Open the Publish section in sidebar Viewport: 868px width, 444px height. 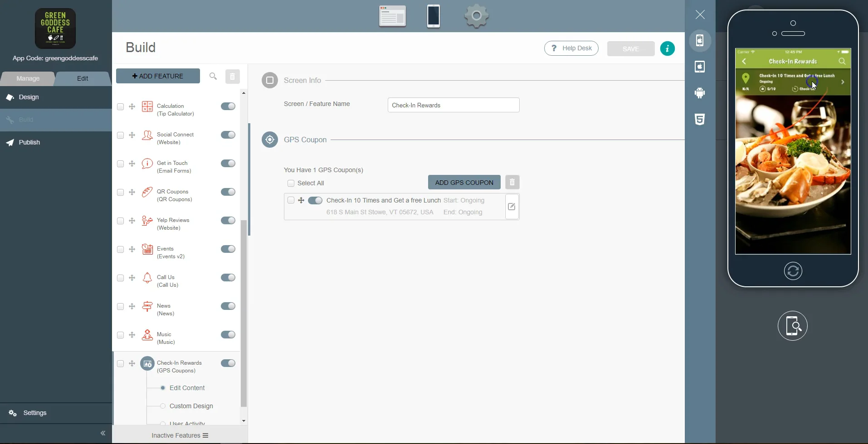point(28,142)
